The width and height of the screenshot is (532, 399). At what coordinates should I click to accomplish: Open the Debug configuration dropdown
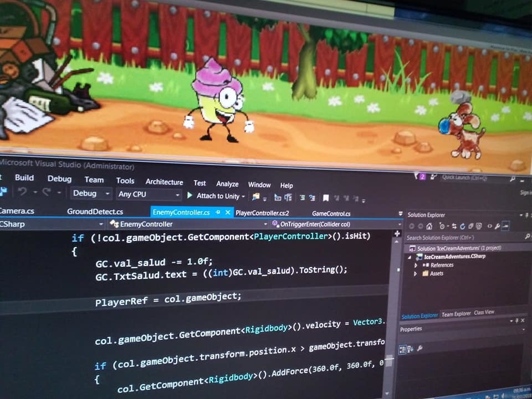point(91,193)
